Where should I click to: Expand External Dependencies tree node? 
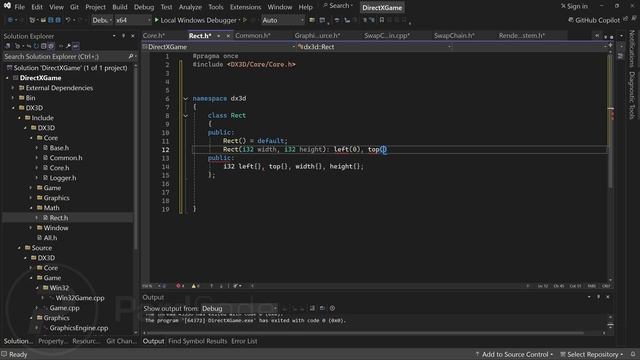click(13, 88)
